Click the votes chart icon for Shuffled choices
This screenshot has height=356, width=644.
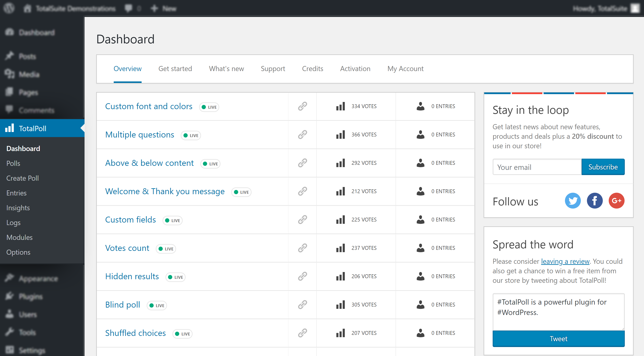pyautogui.click(x=340, y=333)
